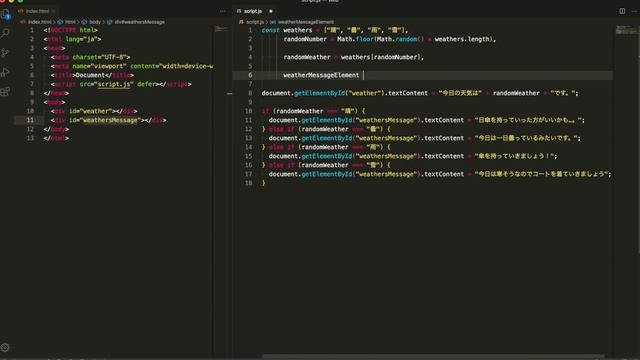The height and width of the screenshot is (360, 640).
Task: Open the Extensions view
Action: point(6,92)
